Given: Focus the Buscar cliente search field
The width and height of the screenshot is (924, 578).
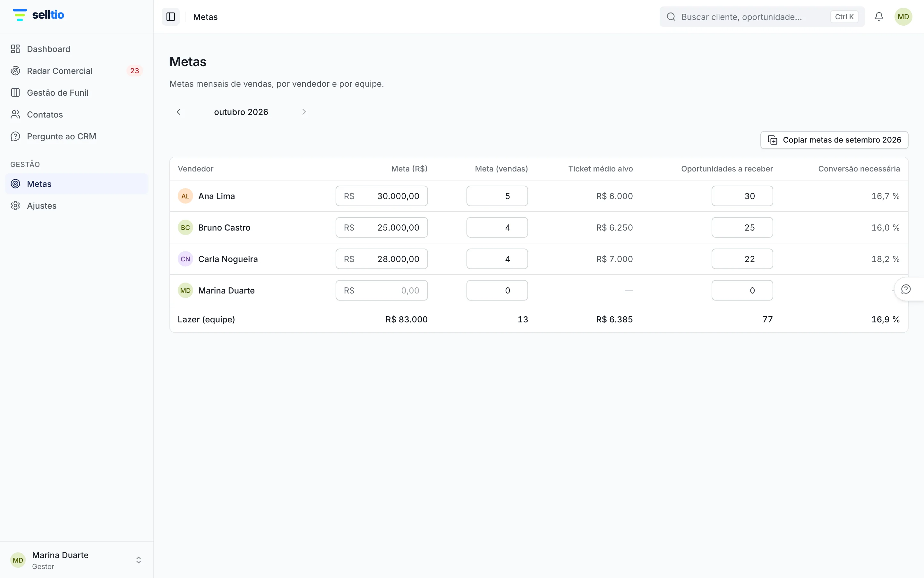Looking at the screenshot, I should coord(762,17).
